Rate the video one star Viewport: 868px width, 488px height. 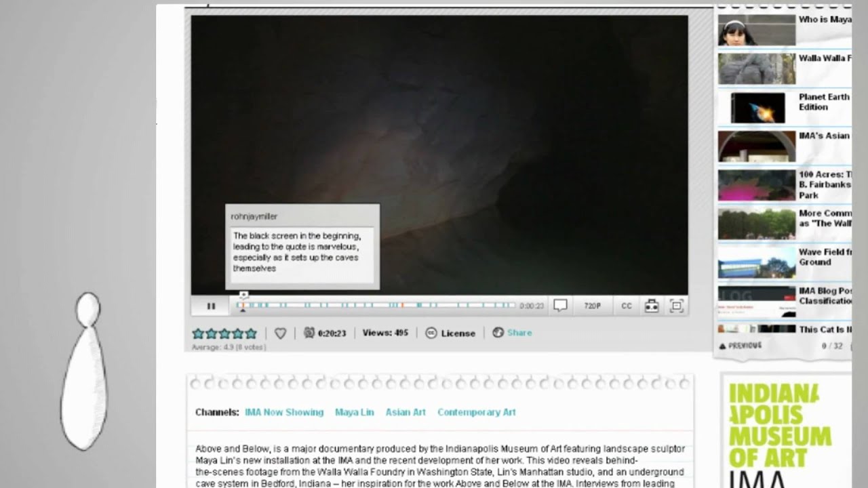[x=198, y=333]
